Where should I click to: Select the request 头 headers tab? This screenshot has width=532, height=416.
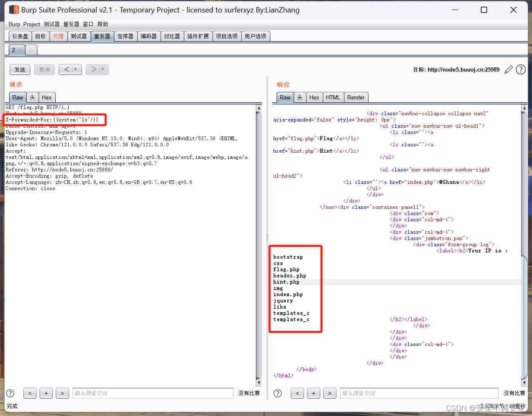click(32, 97)
